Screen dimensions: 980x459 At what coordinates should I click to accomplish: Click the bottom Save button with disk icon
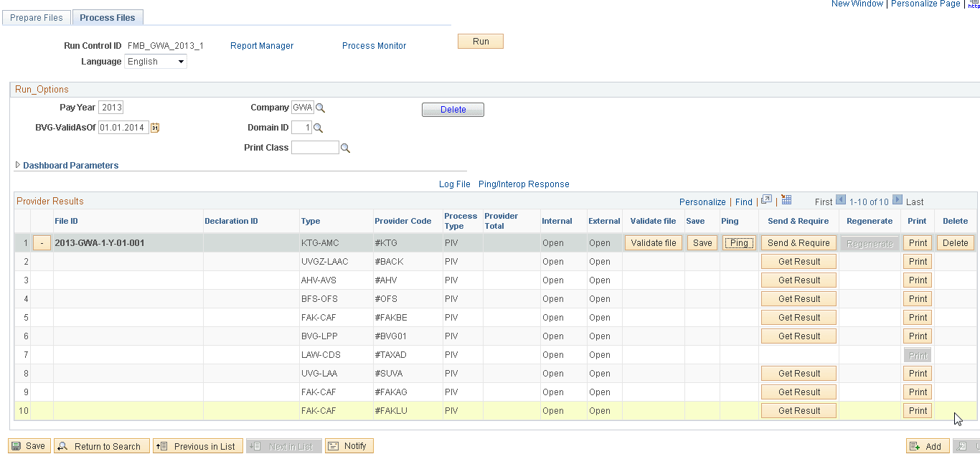coord(29,446)
